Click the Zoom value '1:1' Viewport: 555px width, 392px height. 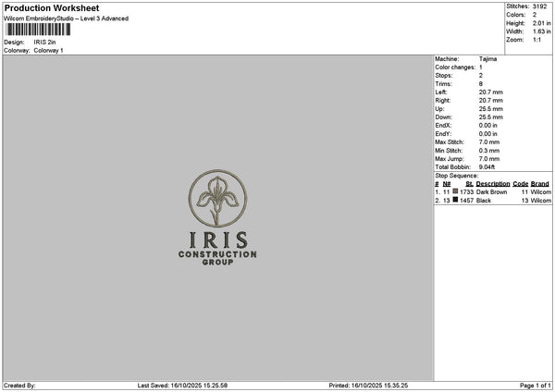(536, 40)
